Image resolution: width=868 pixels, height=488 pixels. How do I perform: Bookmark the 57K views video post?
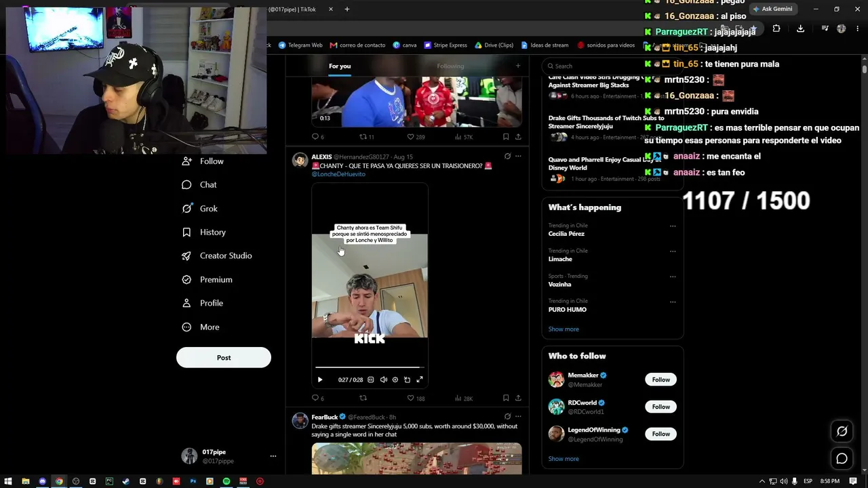coord(506,137)
